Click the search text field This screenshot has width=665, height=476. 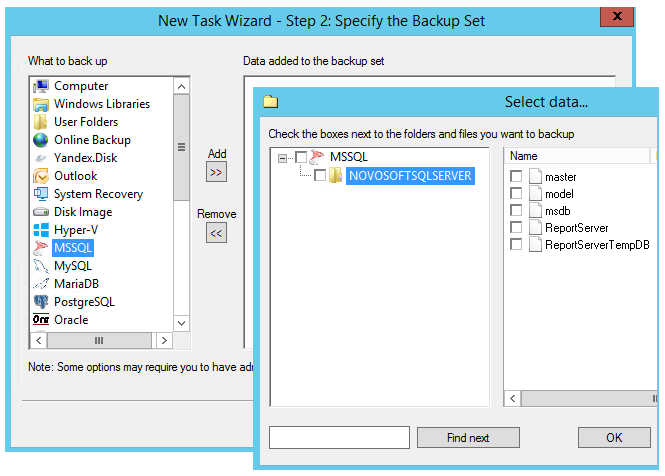pyautogui.click(x=340, y=438)
